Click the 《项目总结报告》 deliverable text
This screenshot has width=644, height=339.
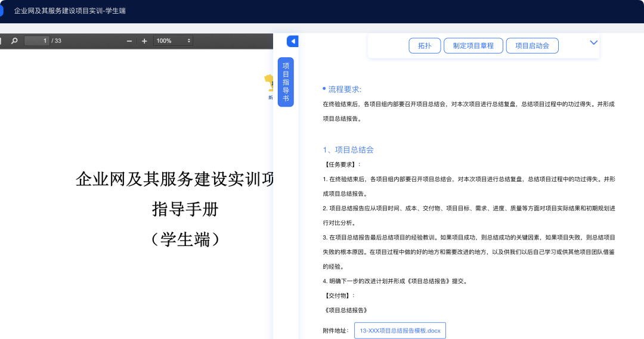coord(345,310)
